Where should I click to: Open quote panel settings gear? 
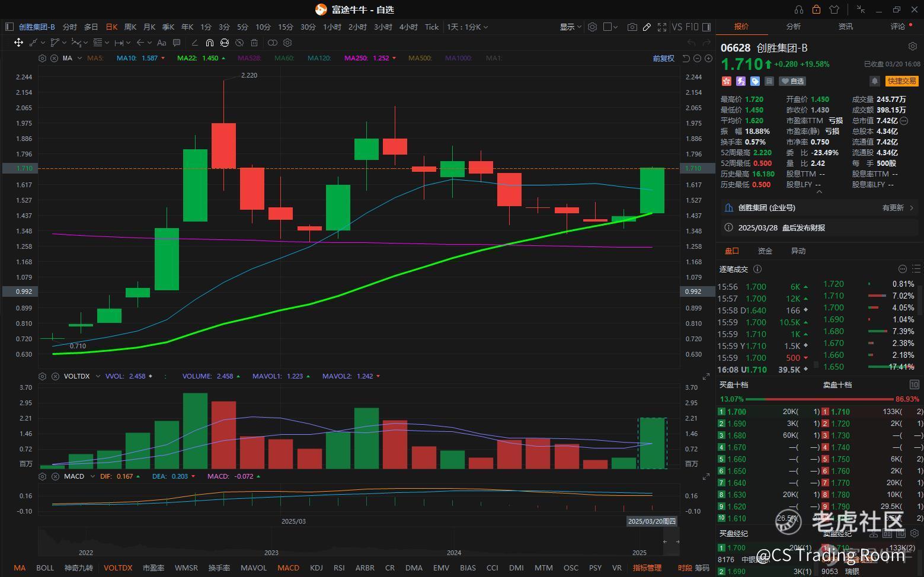(913, 46)
